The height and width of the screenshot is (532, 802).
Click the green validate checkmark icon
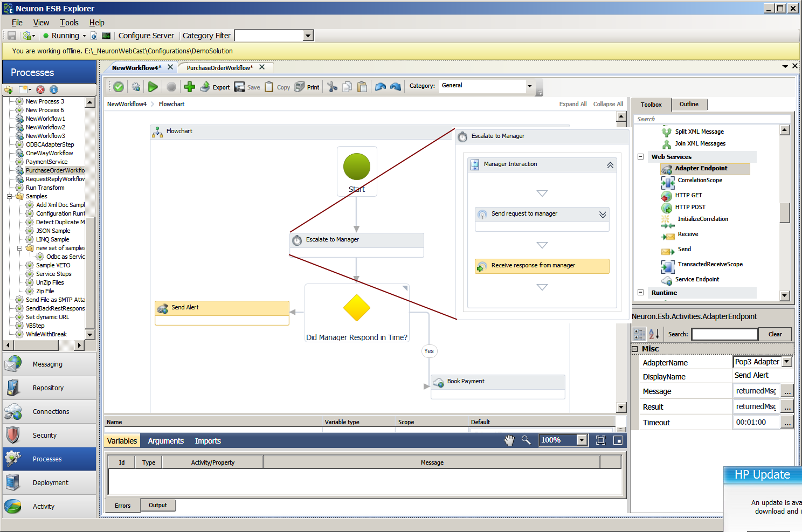pos(119,87)
